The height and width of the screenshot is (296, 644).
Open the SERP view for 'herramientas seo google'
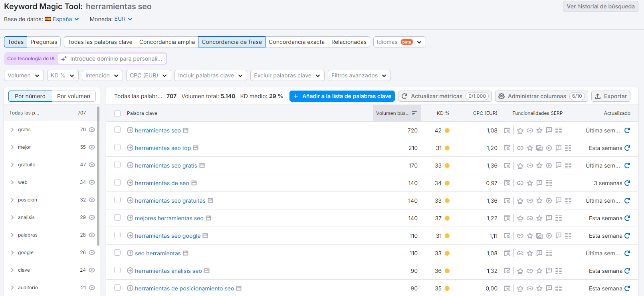tap(507, 236)
